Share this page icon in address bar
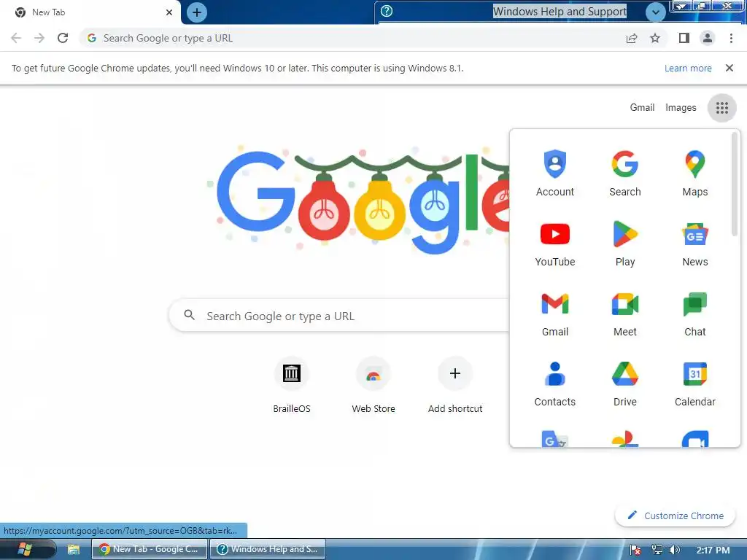 coord(632,38)
